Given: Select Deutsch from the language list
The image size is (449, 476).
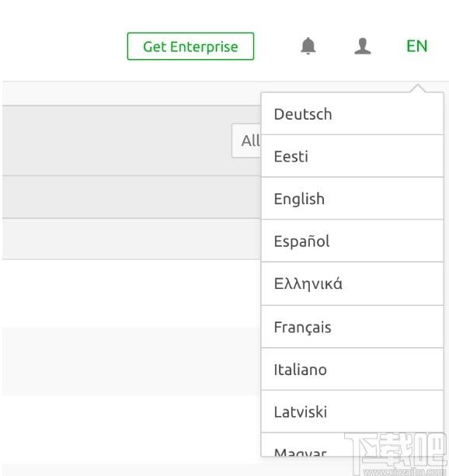Looking at the screenshot, I should point(352,114).
